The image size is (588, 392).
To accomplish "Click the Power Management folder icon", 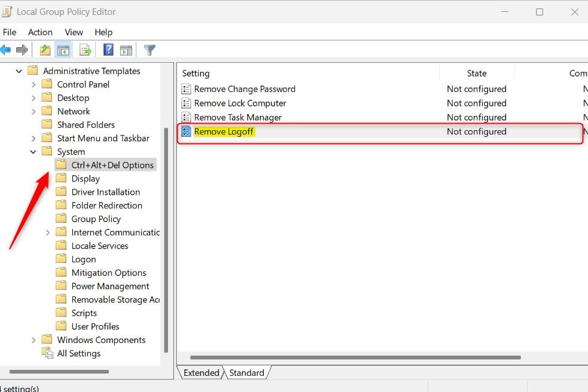I will click(x=61, y=286).
